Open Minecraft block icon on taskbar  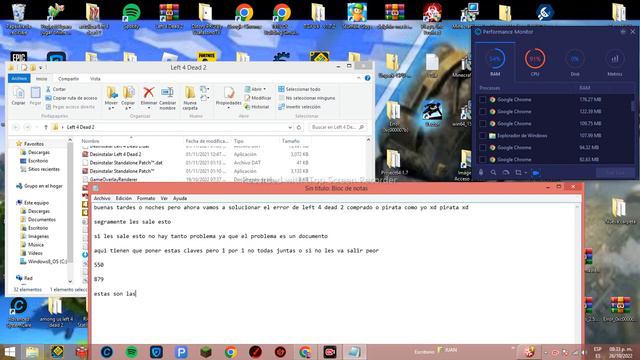(x=206, y=352)
